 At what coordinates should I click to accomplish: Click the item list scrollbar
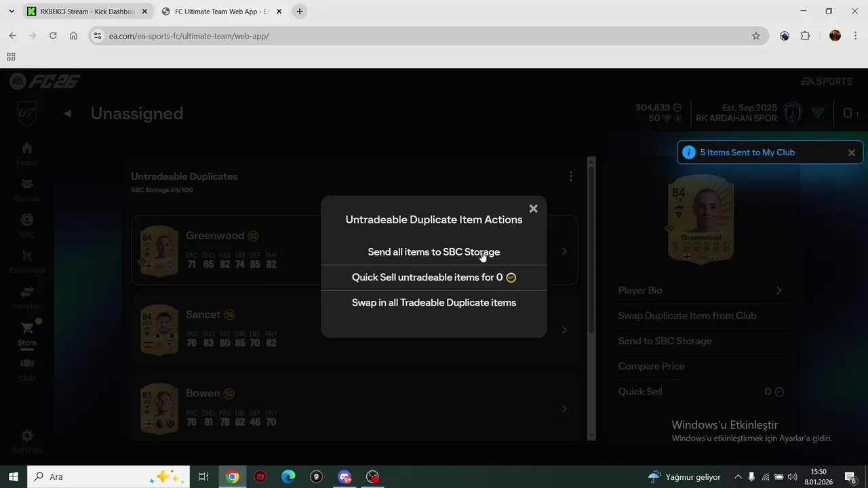tap(591, 298)
